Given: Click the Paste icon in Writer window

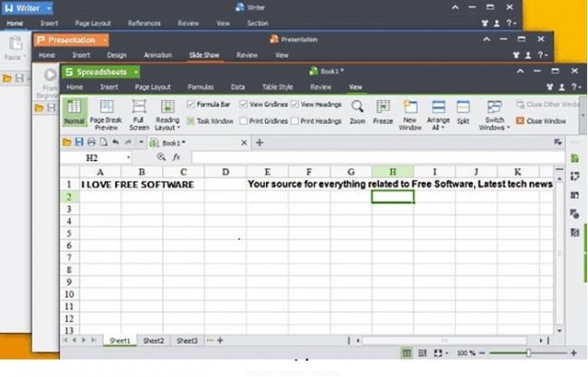Looking at the screenshot, I should [x=15, y=43].
